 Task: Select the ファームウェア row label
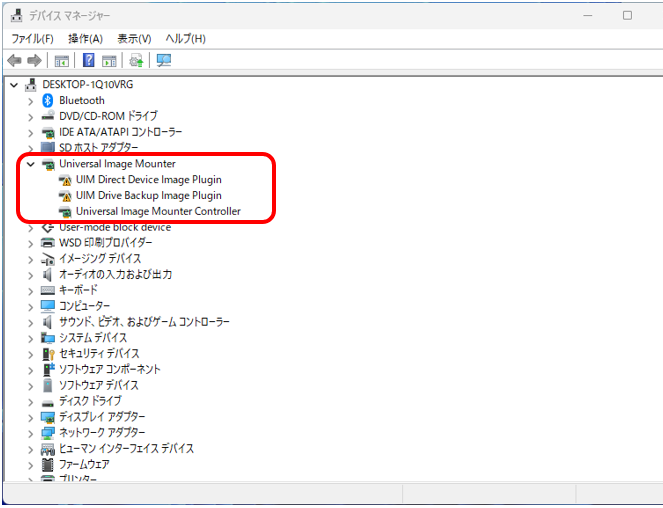[84, 464]
